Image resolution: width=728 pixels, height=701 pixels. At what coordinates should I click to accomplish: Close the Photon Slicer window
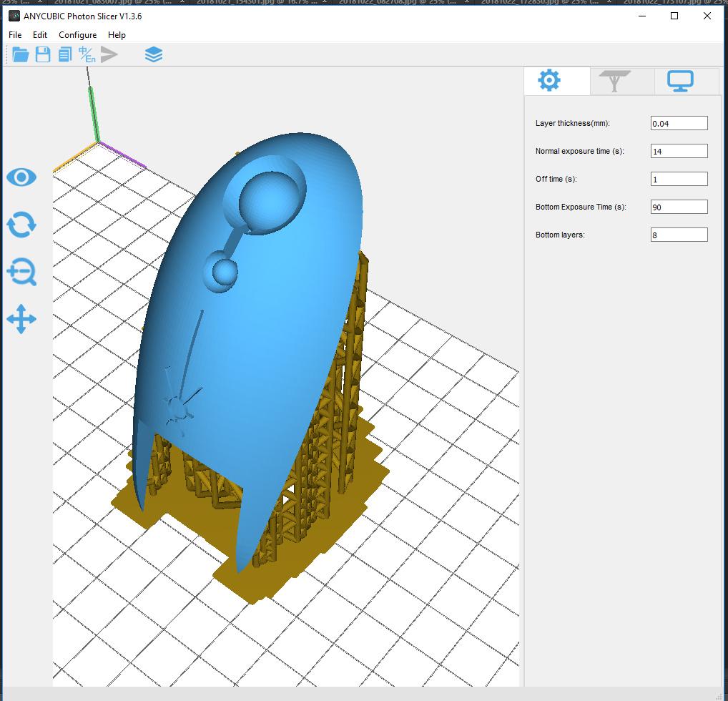coord(707,16)
